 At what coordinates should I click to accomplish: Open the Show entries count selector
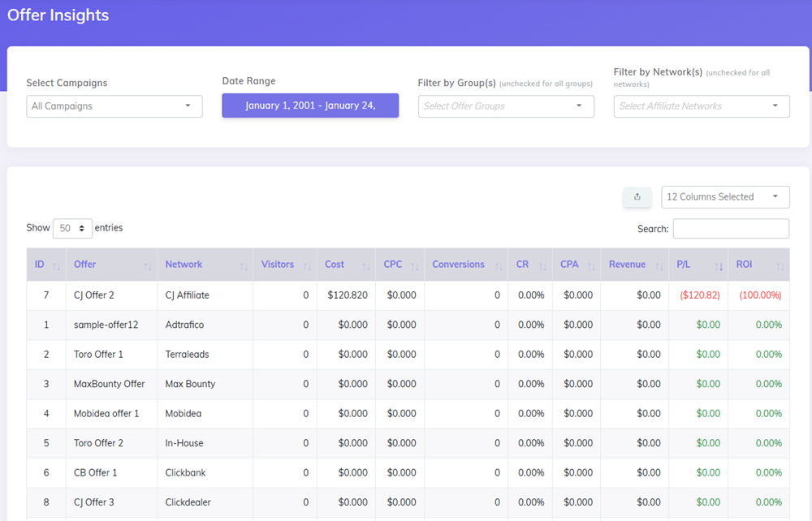pos(72,228)
